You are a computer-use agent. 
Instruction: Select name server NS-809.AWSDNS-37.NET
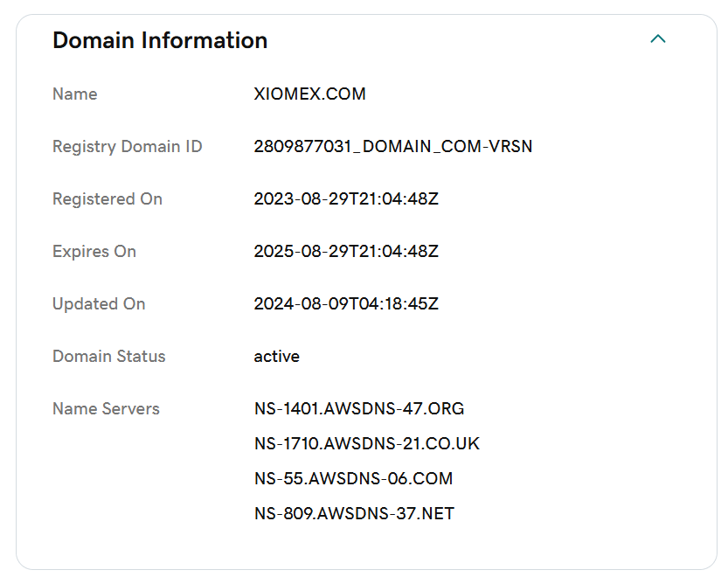point(354,513)
